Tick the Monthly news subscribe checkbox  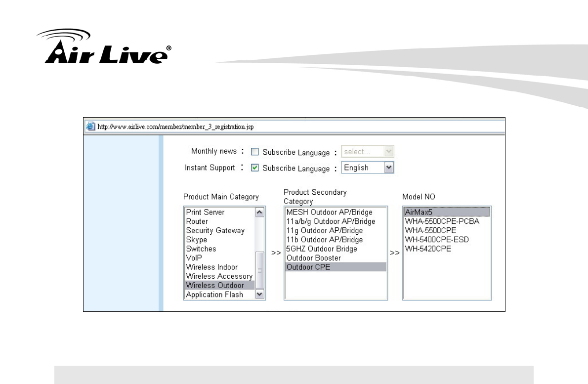(x=254, y=152)
